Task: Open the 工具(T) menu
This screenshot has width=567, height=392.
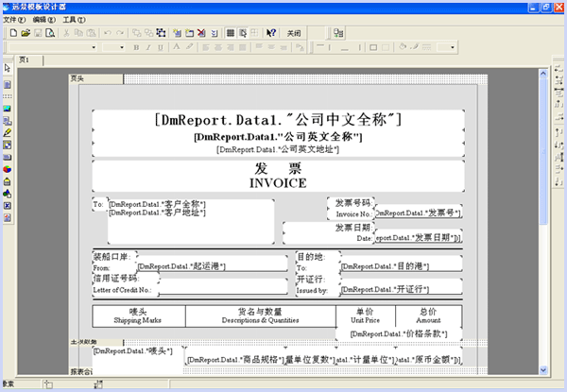Action: [x=74, y=20]
